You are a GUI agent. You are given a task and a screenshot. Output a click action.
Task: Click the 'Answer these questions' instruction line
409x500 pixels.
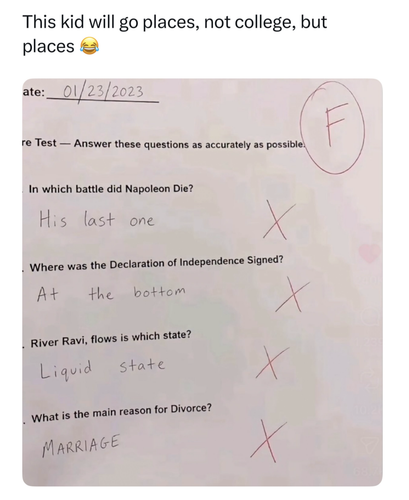(189, 144)
